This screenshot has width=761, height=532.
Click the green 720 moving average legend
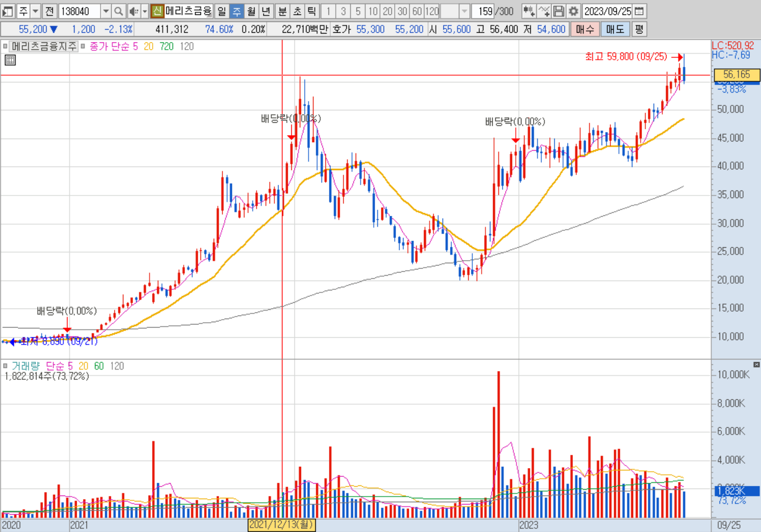pos(166,46)
